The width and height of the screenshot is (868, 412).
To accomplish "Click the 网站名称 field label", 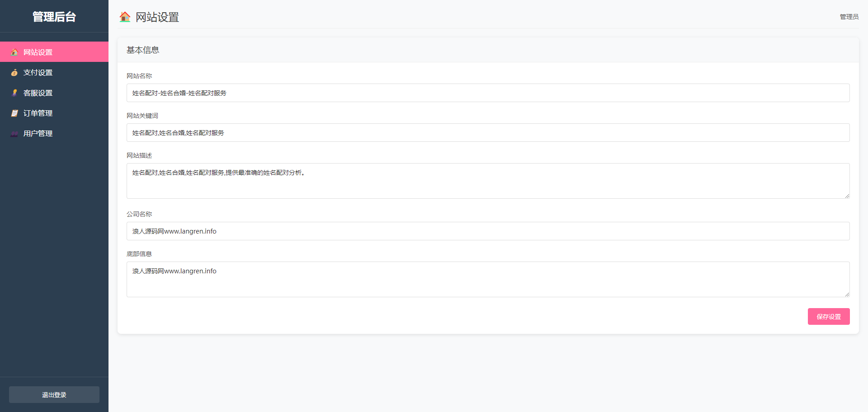I will pyautogui.click(x=139, y=76).
